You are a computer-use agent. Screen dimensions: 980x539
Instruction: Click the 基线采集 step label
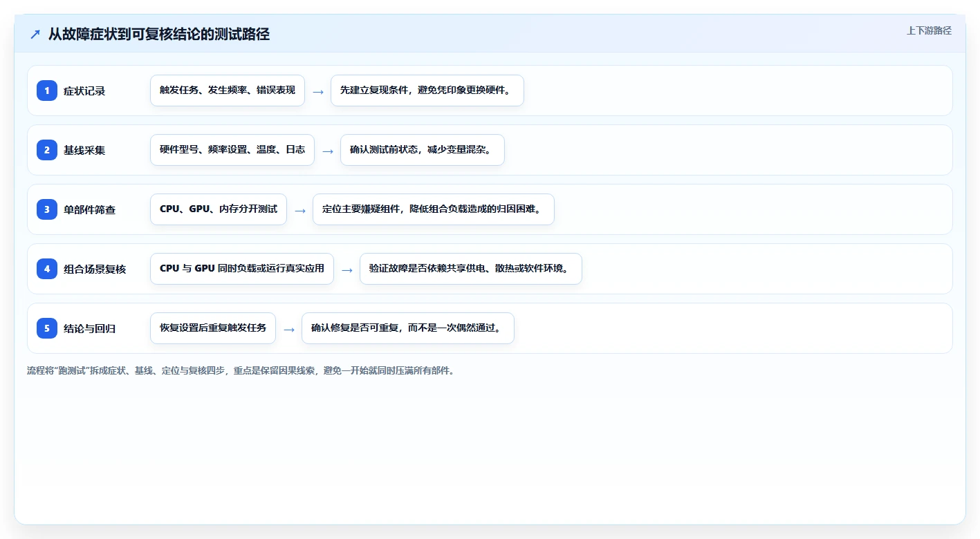[x=84, y=150]
